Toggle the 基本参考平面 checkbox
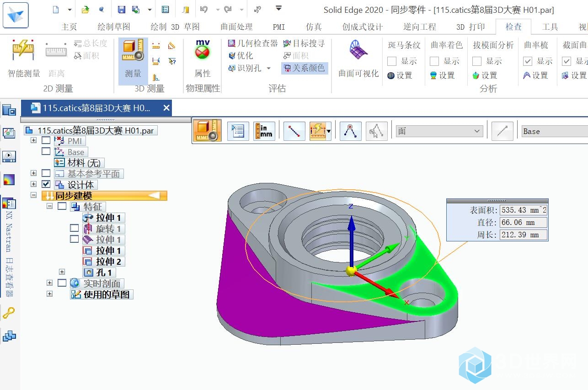The height and width of the screenshot is (390, 588). pos(46,173)
